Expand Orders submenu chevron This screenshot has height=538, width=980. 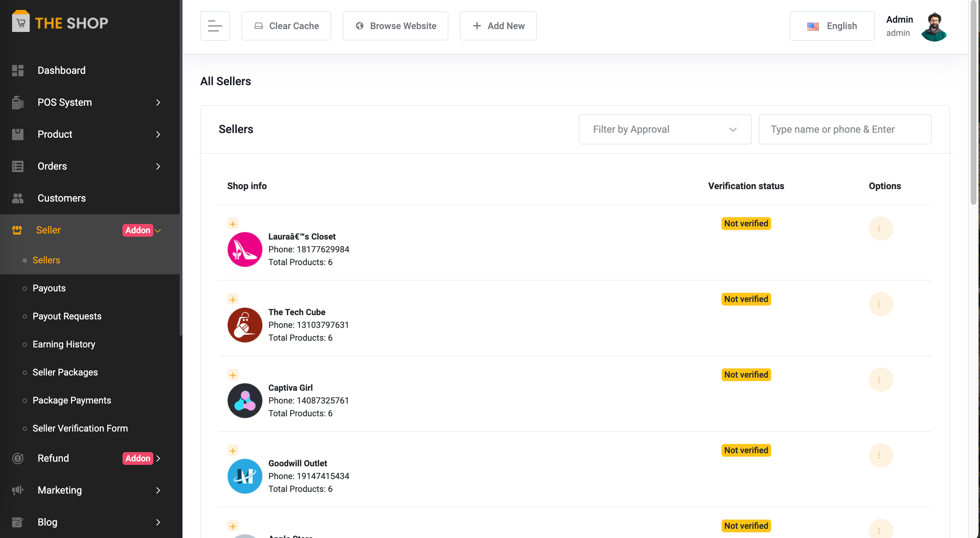[x=158, y=166]
